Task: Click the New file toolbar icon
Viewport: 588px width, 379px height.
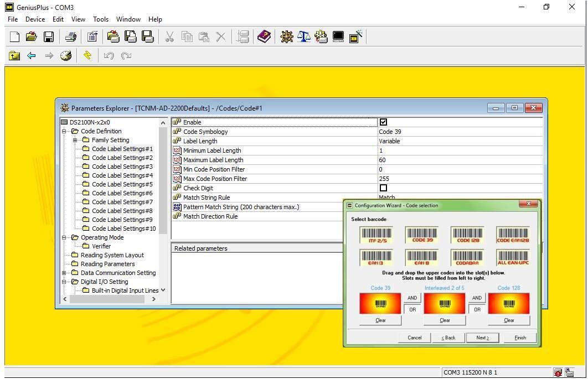Action: pos(14,37)
